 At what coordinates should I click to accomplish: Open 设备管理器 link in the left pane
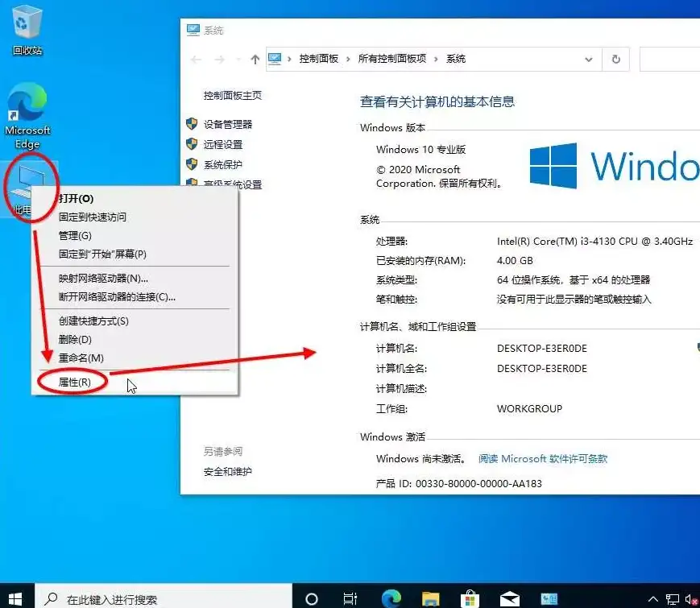pos(228,124)
